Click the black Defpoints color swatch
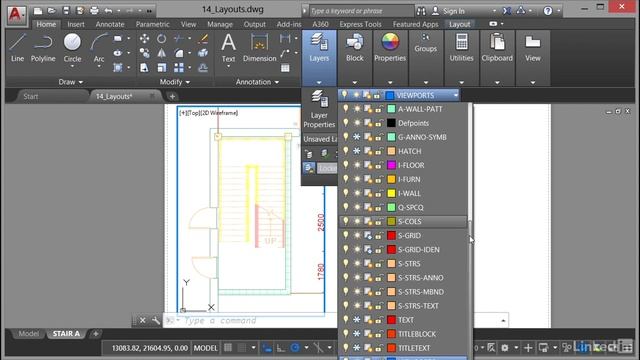Image resolution: width=640 pixels, height=360 pixels. tap(391, 123)
